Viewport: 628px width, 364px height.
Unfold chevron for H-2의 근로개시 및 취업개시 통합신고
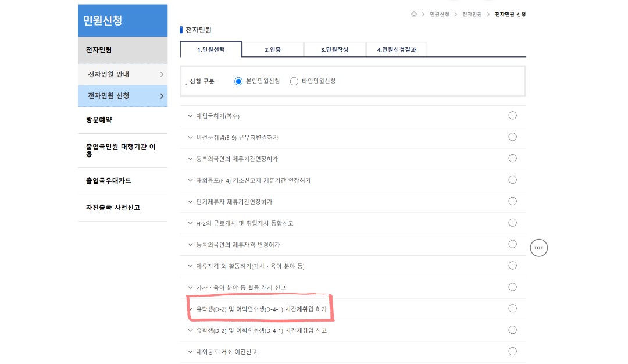(x=190, y=223)
